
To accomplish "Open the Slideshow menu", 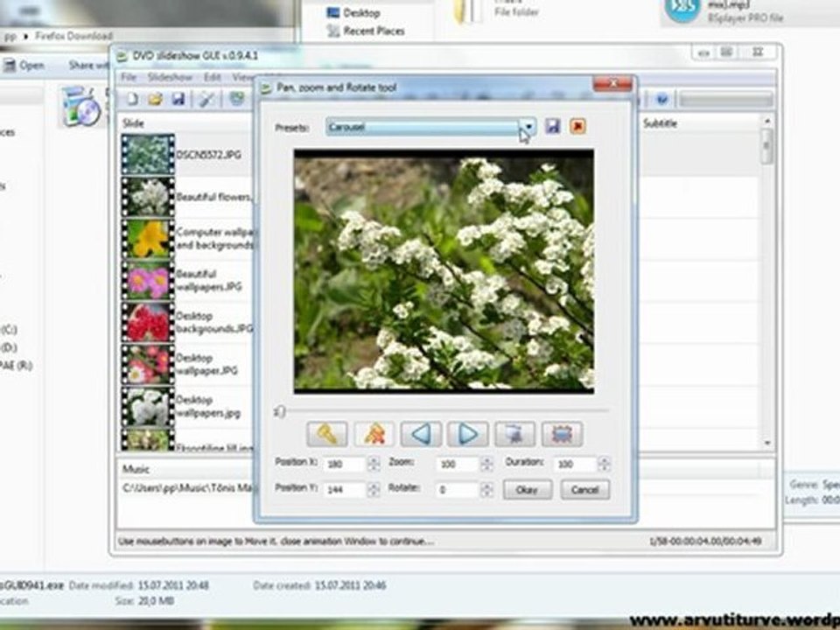I will click(170, 77).
